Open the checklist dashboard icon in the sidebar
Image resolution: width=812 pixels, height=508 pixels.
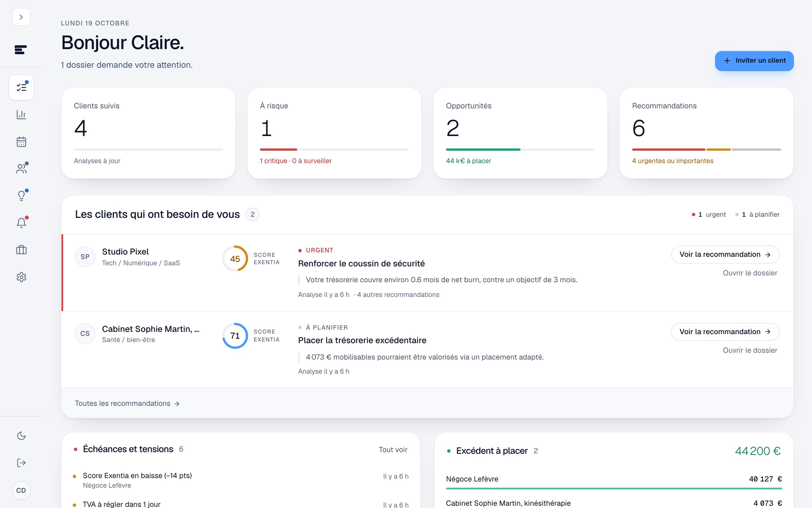click(x=21, y=87)
